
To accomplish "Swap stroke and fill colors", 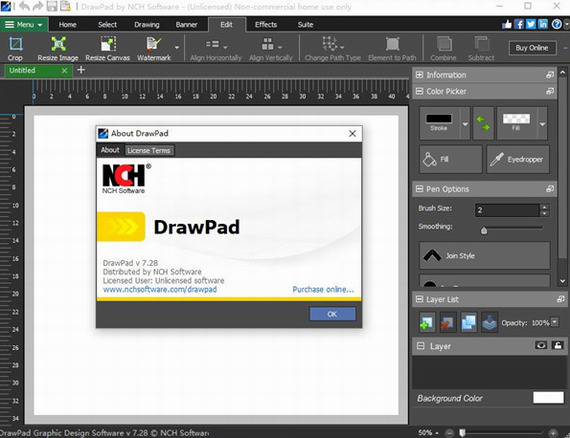I will [483, 124].
